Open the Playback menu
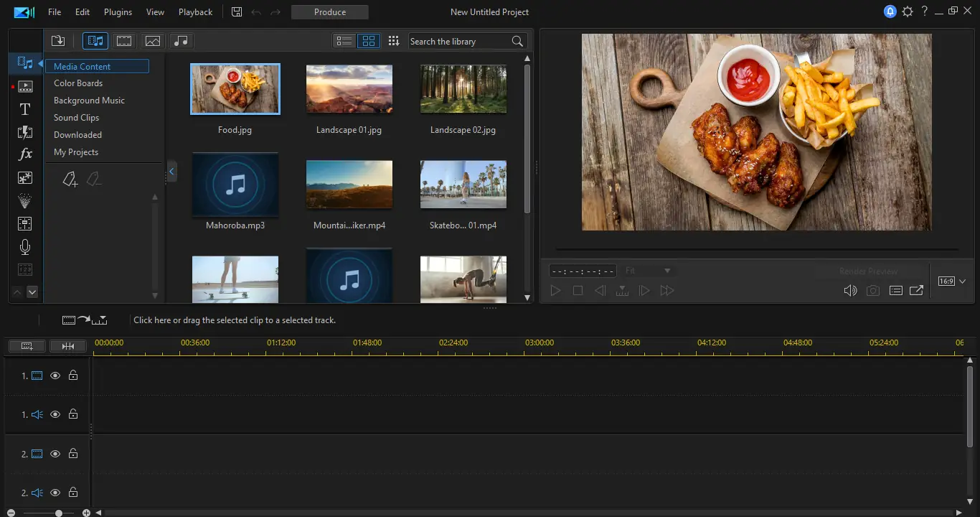The width and height of the screenshot is (980, 517). (195, 12)
